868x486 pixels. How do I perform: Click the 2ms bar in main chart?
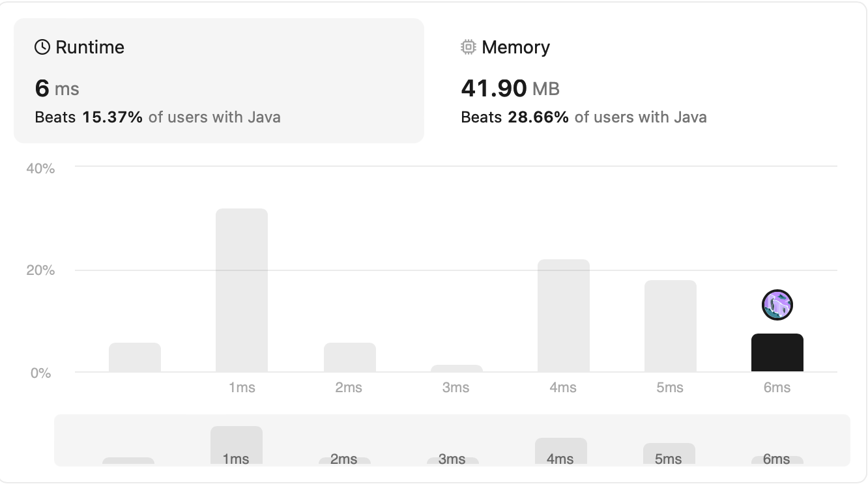(350, 357)
